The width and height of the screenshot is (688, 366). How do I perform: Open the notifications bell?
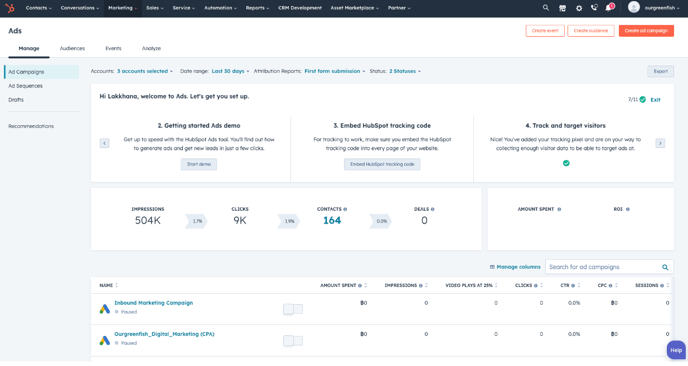click(609, 8)
